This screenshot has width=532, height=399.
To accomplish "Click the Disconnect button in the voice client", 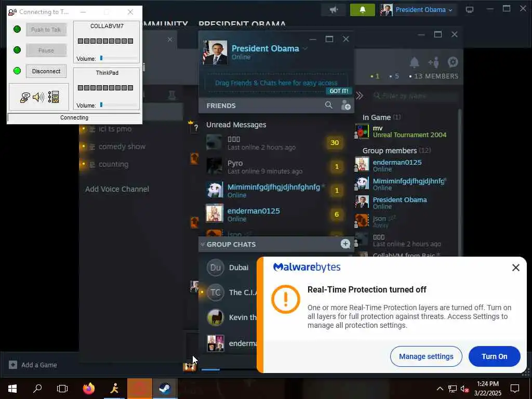I will click(46, 71).
